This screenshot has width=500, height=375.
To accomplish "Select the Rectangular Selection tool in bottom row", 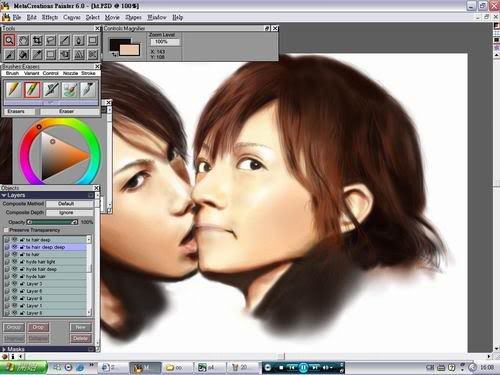I will (51, 54).
